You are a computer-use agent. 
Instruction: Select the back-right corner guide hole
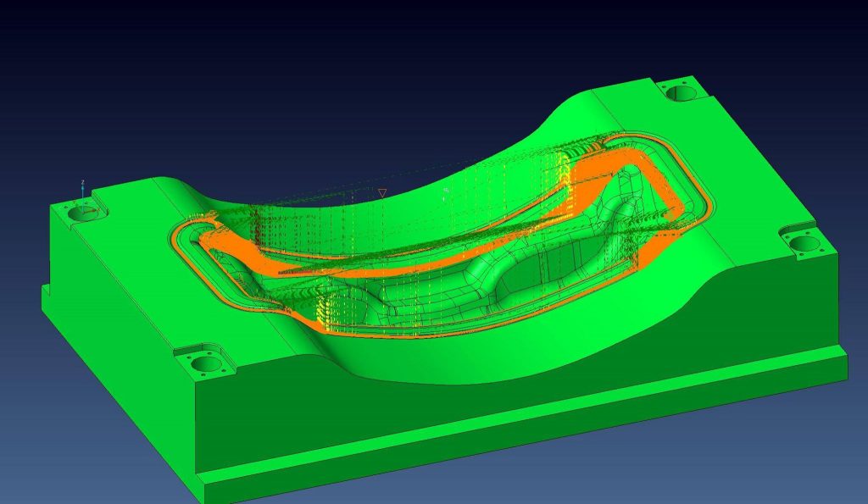click(679, 93)
